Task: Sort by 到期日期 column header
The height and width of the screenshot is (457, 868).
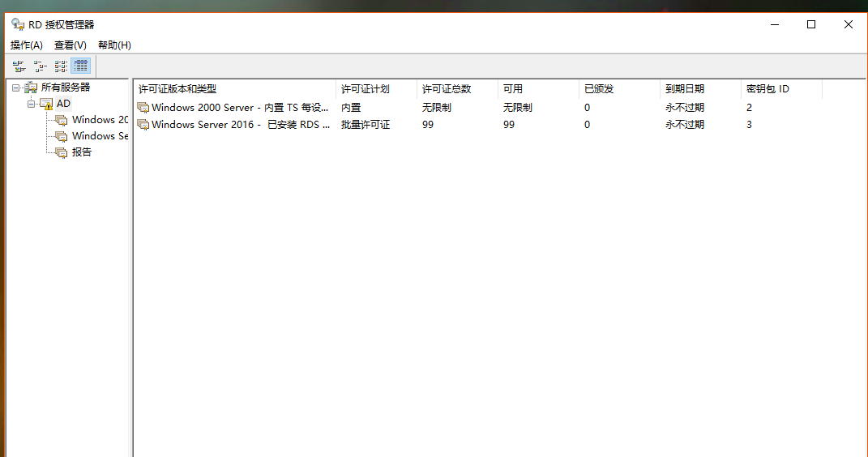Action: pos(700,89)
